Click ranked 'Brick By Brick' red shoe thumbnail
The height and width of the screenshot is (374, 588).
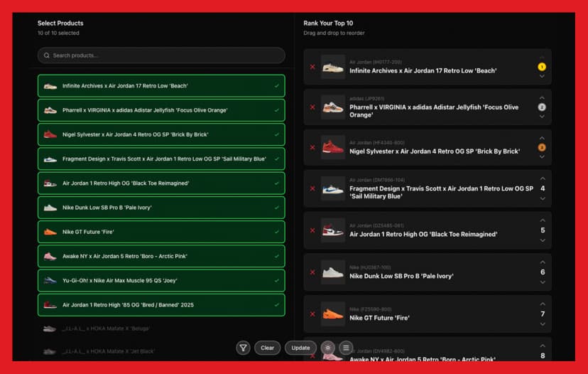click(333, 148)
